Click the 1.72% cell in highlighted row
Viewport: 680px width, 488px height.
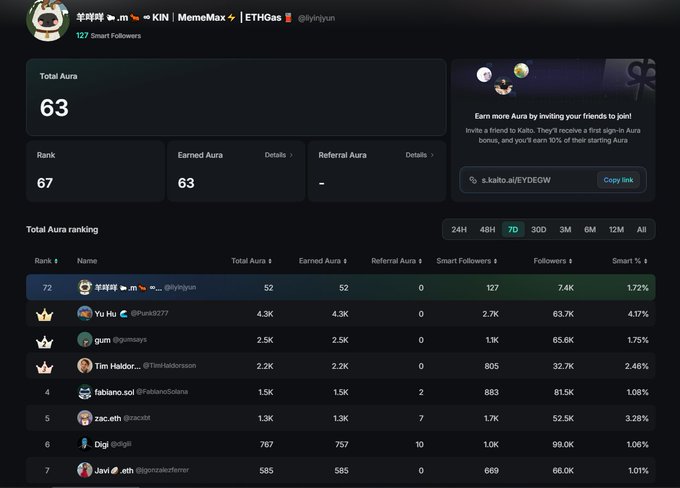(x=638, y=288)
